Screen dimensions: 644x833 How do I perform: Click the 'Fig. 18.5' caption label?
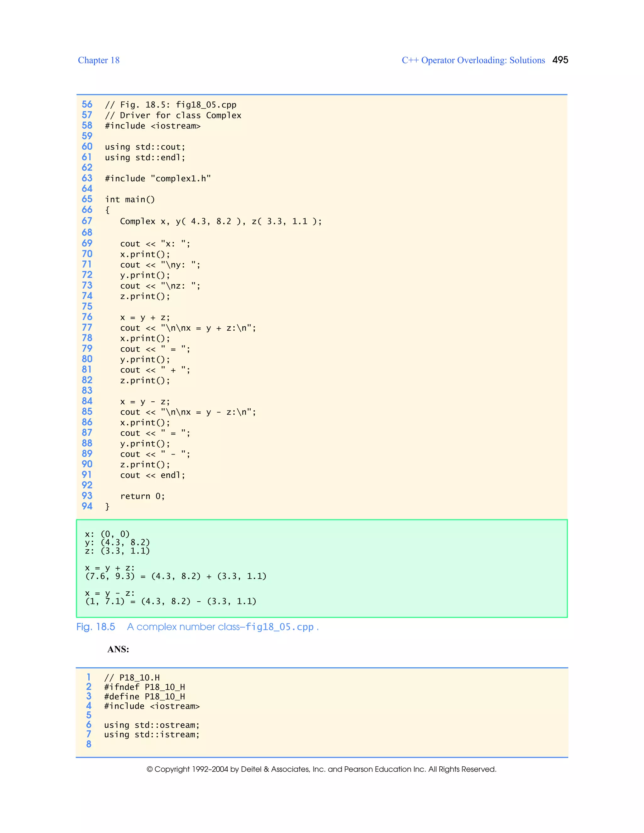point(95,627)
